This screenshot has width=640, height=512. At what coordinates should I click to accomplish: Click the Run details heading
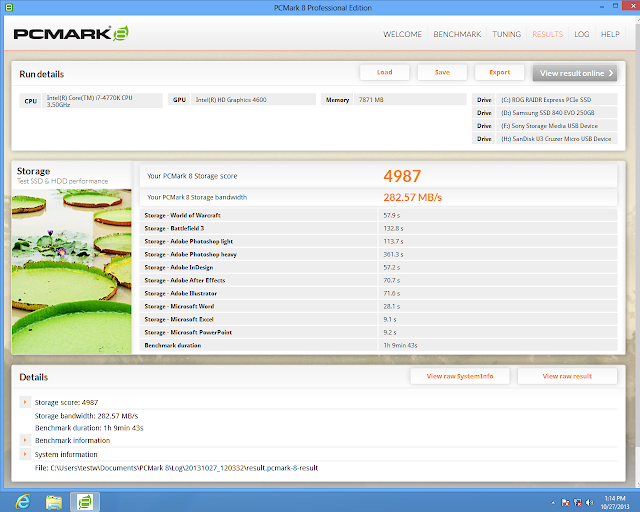point(42,74)
